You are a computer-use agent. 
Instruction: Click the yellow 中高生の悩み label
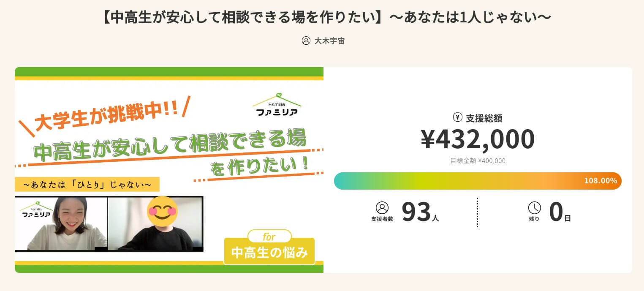click(x=269, y=252)
